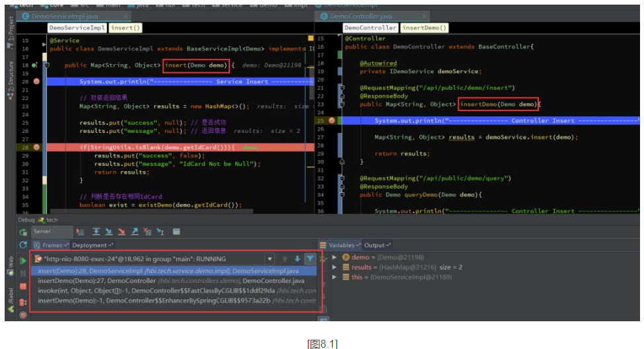This screenshot has width=644, height=349.
Task: Click insert() breadcrumb in left editor
Action: [x=125, y=28]
